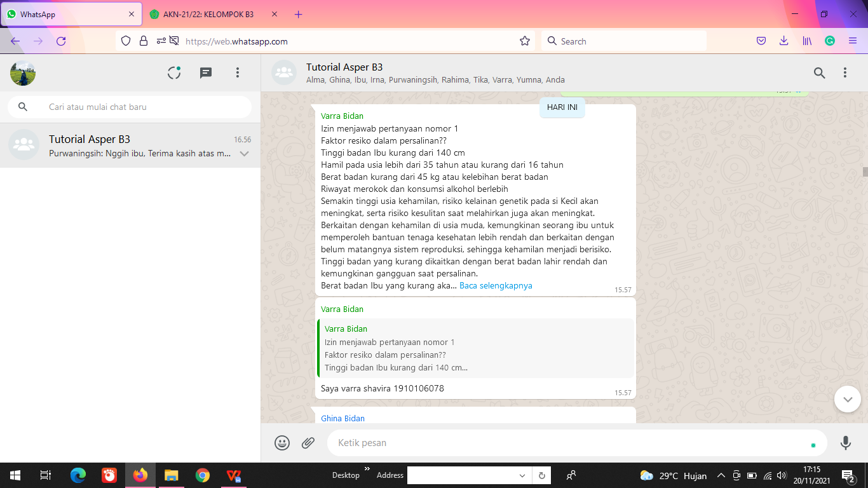Image resolution: width=868 pixels, height=488 pixels.
Task: Open the notification center with 2 alerts
Action: point(848,475)
